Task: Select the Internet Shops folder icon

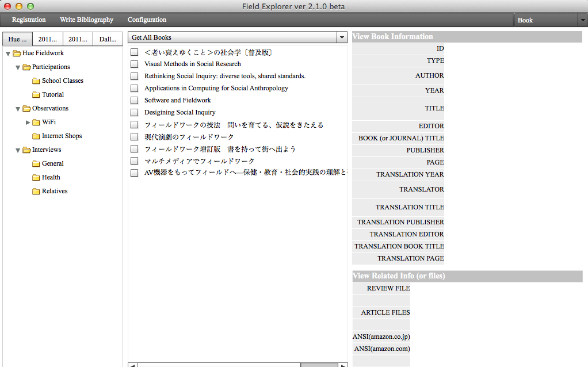Action: click(36, 136)
